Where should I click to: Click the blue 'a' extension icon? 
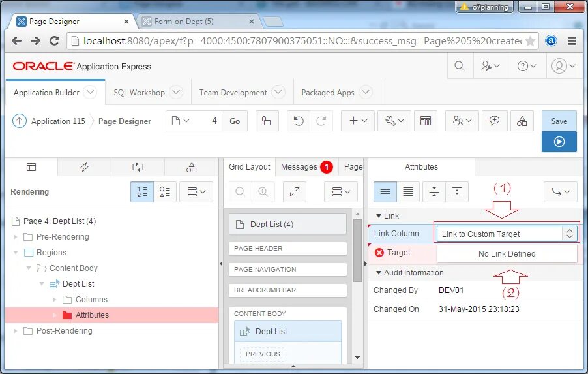[x=551, y=40]
